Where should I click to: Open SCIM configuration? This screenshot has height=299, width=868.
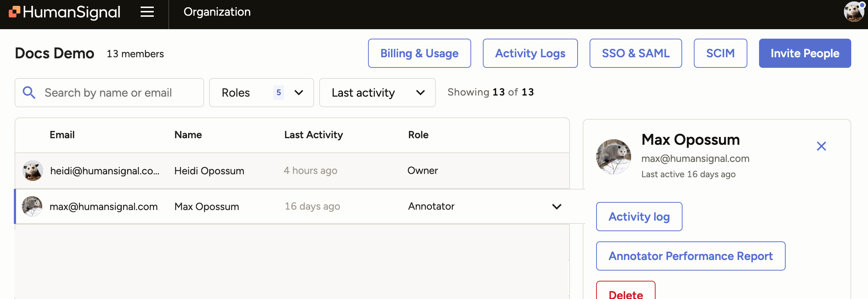pos(720,53)
